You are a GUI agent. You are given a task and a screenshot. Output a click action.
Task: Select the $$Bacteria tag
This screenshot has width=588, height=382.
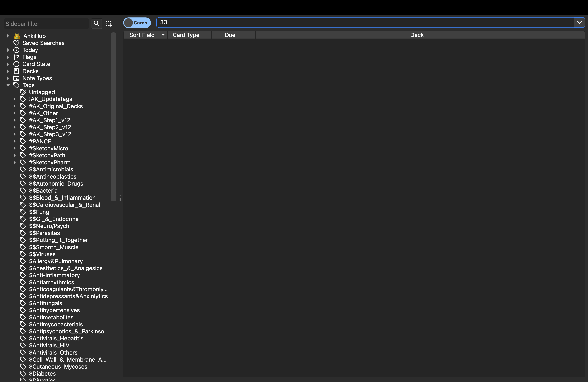tap(43, 191)
